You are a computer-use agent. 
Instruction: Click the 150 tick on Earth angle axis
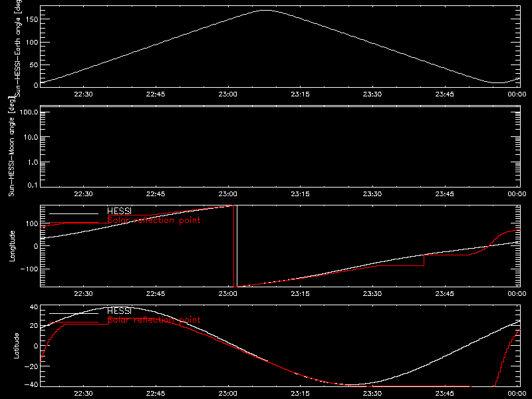pyautogui.click(x=32, y=19)
